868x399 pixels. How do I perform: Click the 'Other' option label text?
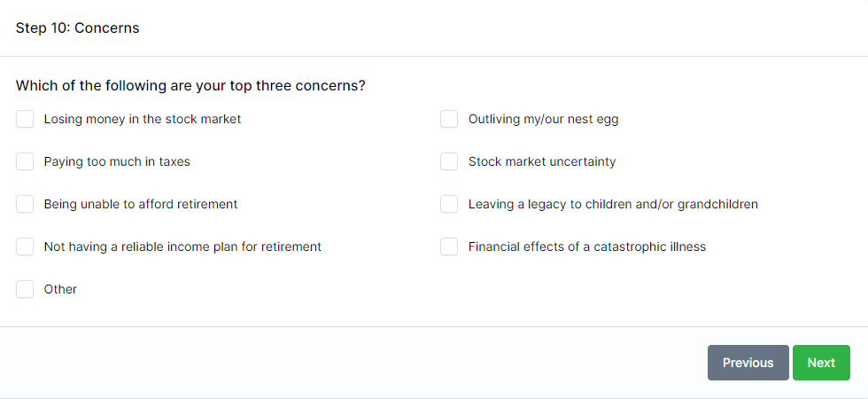tap(60, 289)
